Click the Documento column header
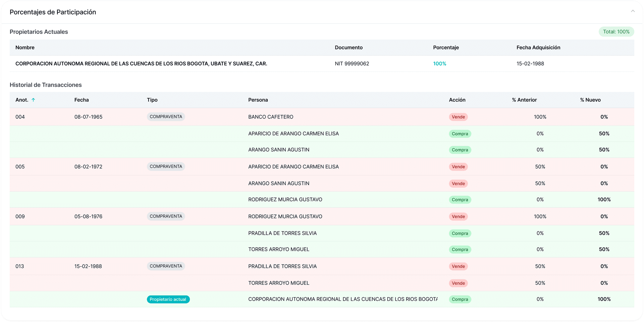 tap(348, 47)
